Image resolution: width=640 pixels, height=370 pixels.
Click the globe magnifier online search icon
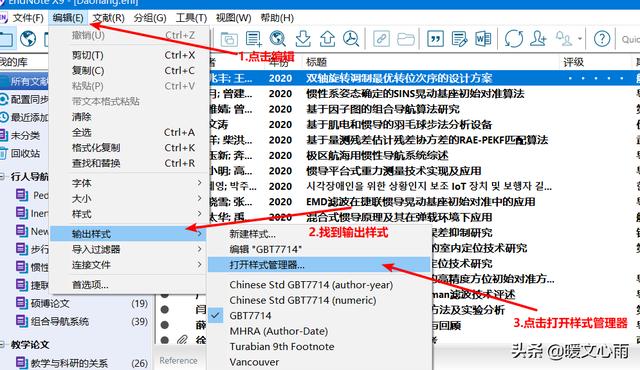[278, 39]
